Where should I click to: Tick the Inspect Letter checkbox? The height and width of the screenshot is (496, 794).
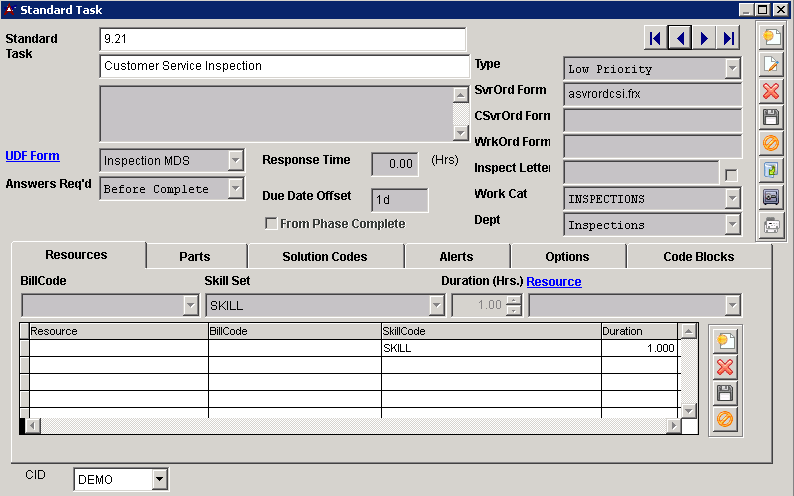coord(731,175)
